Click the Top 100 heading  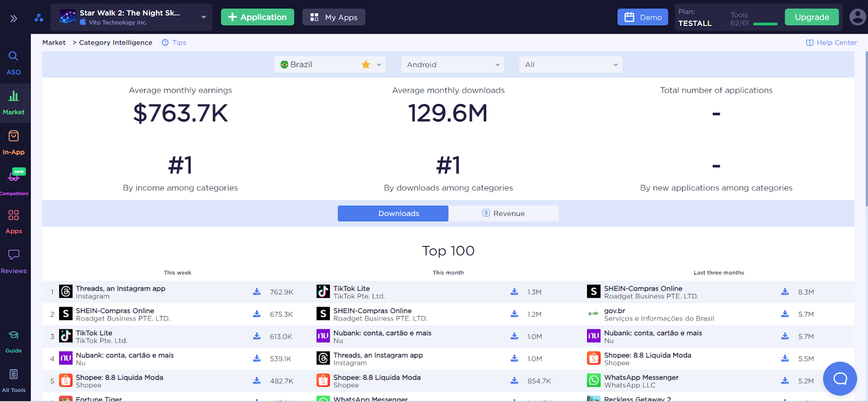coord(448,251)
